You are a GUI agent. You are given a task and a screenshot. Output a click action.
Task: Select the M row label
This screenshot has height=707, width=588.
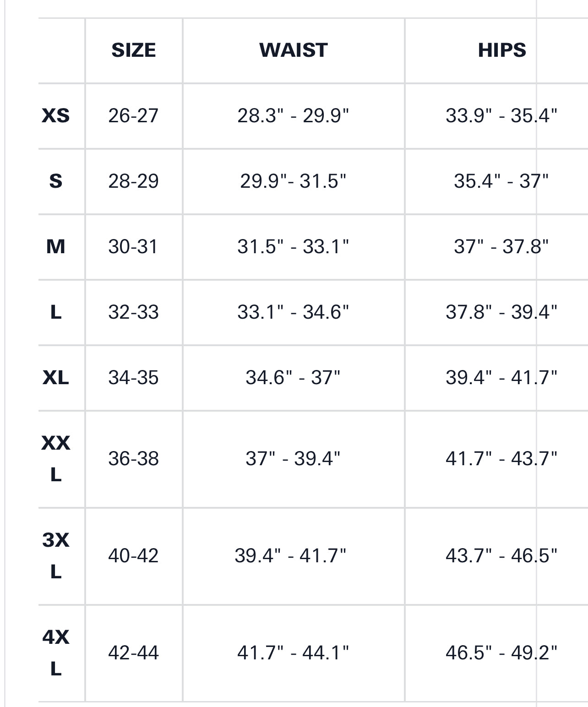coord(56,247)
